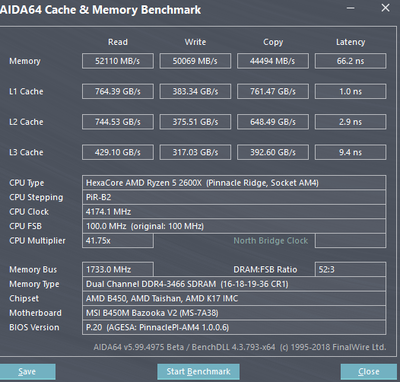Select L2 Cache Write 375.51 GB/s
Image resolution: width=400 pixels, height=382 pixels.
tap(195, 122)
